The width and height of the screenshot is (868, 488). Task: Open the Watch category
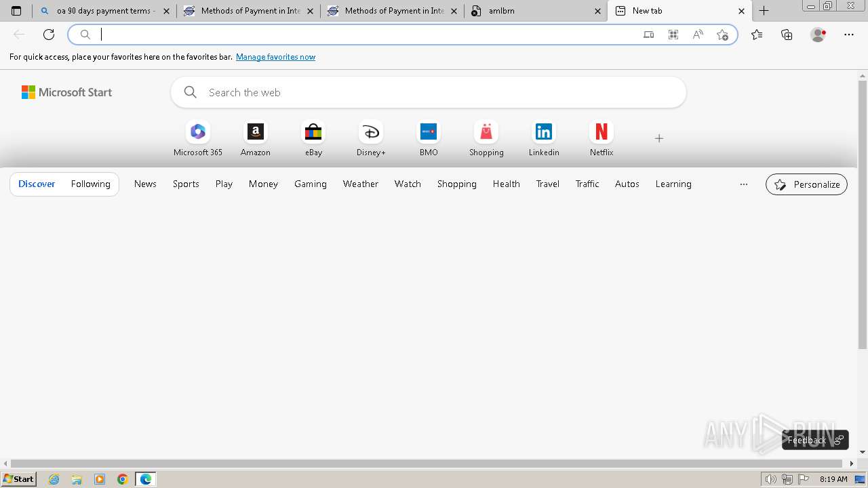pos(408,184)
